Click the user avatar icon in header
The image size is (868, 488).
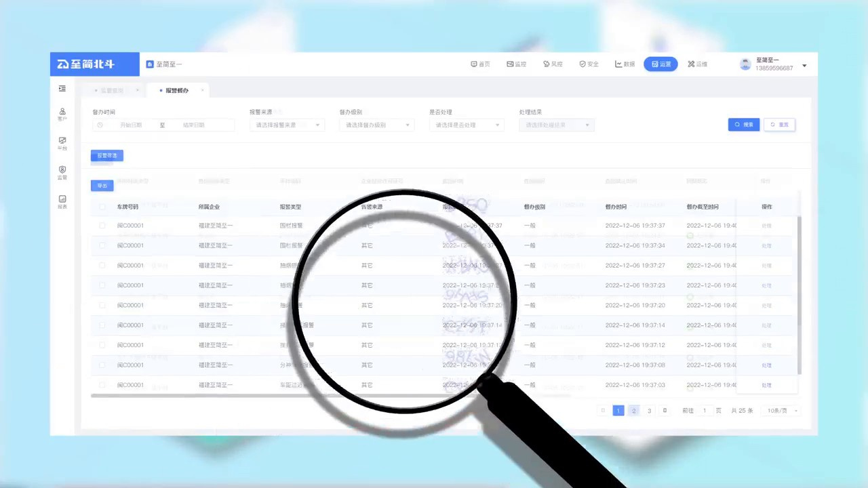coord(745,64)
